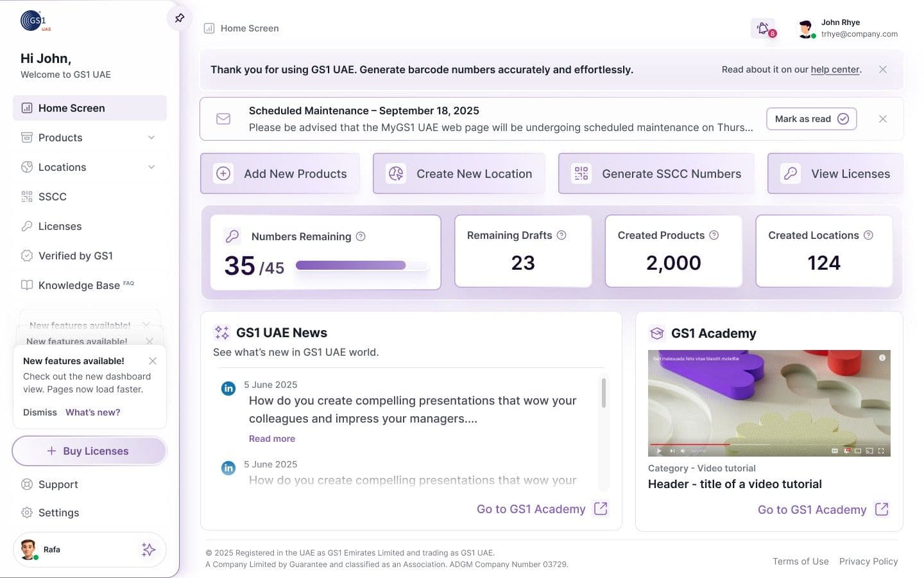Mark the maintenance notice as read
The height and width of the screenshot is (578, 924).
point(811,119)
